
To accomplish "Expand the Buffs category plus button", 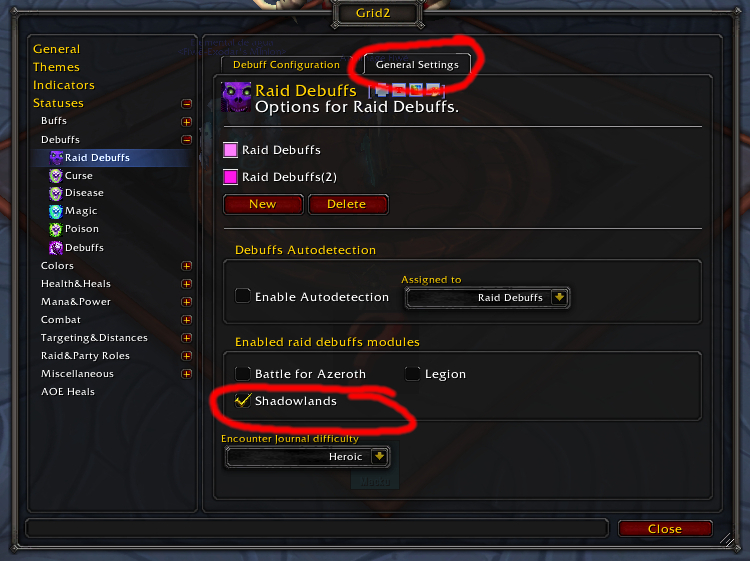I will (x=187, y=121).
